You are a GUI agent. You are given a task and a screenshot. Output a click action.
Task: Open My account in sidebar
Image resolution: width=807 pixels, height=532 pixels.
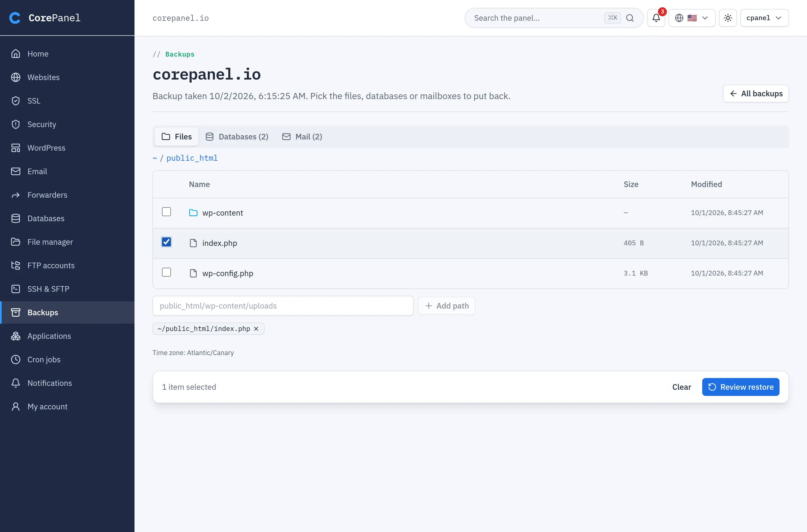pos(67,407)
